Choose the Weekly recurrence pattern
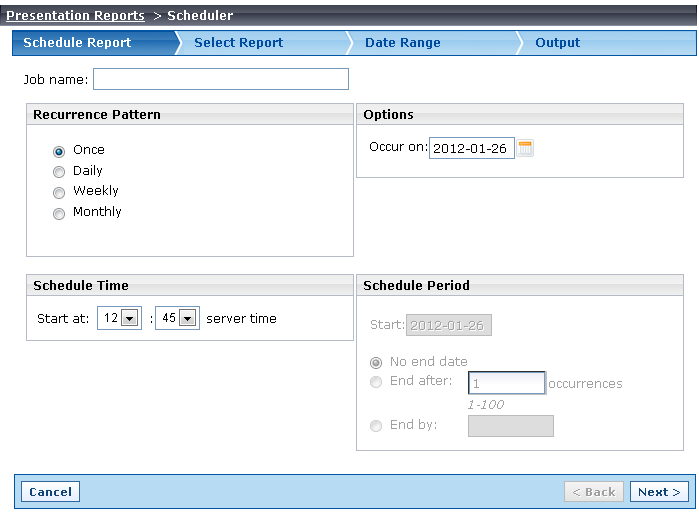Image resolution: width=699 pixels, height=516 pixels. pyautogui.click(x=59, y=193)
